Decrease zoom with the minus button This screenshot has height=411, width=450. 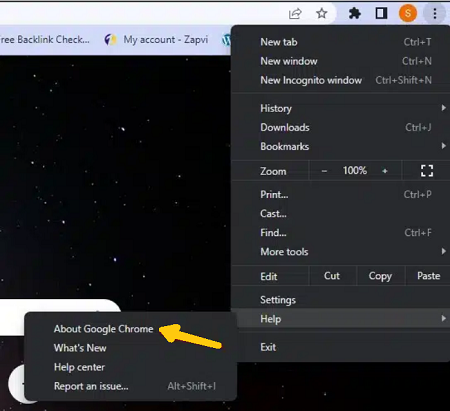(x=324, y=171)
